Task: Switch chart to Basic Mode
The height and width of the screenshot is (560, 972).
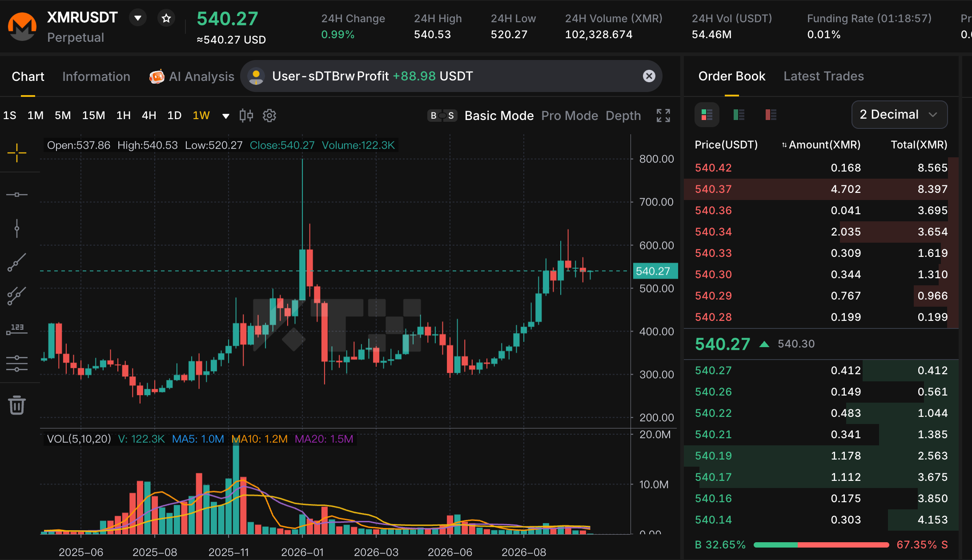Action: point(499,116)
